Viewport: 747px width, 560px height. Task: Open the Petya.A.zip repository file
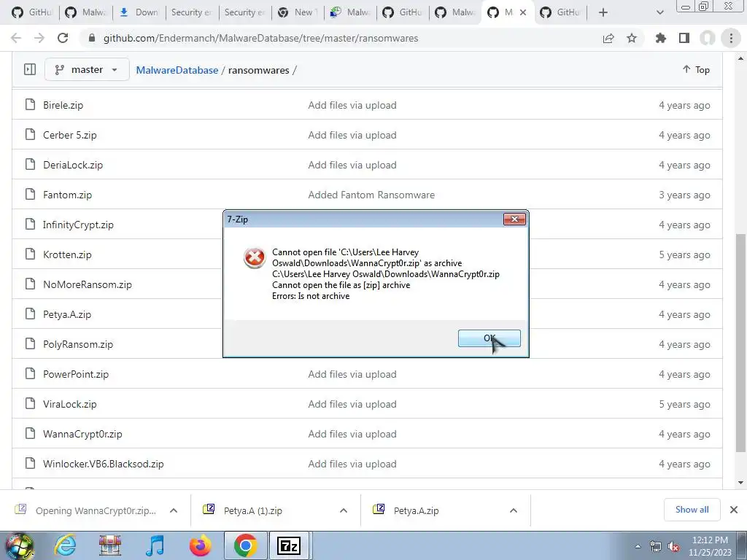coord(66,315)
